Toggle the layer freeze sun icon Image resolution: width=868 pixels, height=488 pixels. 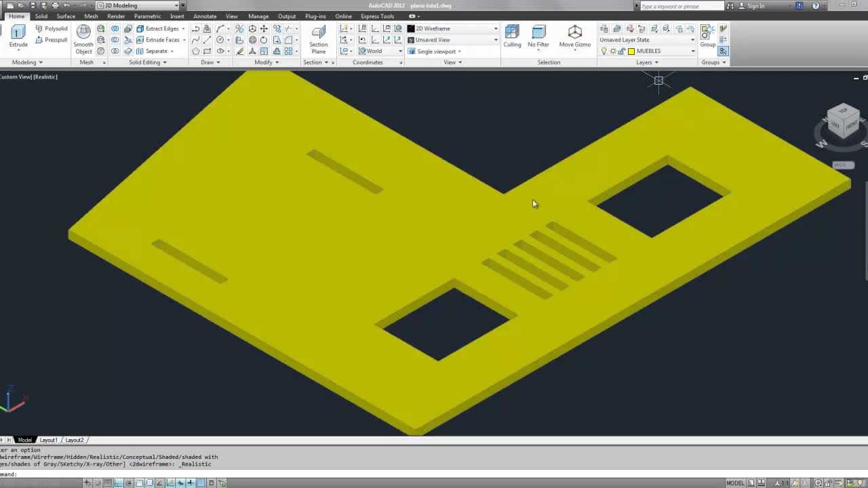(613, 52)
